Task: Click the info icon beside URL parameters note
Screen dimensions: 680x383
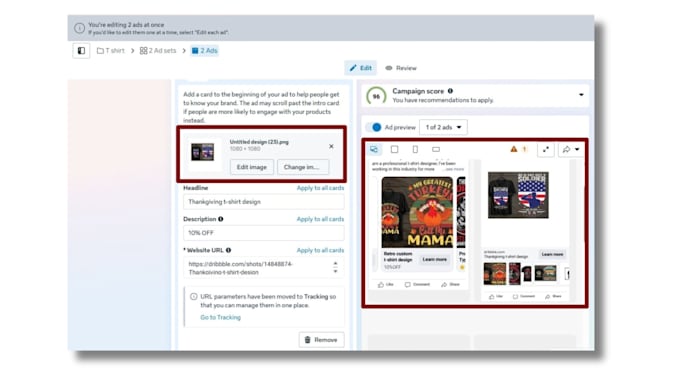Action: pos(193,297)
